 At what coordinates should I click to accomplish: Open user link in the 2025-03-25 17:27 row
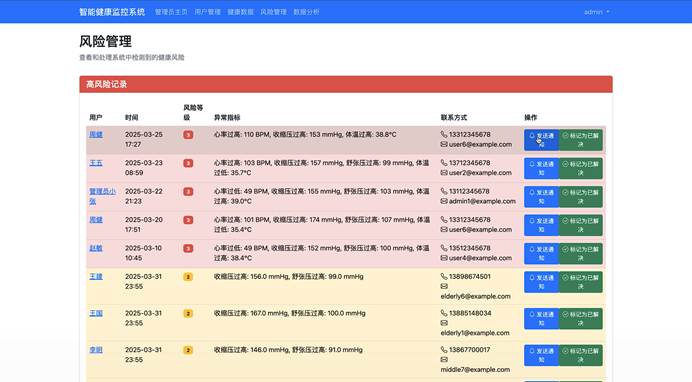click(96, 135)
